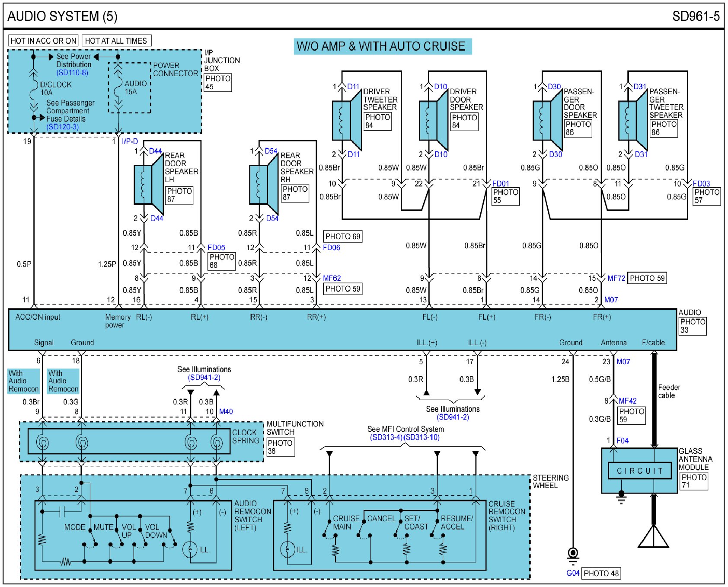Viewport: 728px width, 587px height.
Task: Click the ILL. lamp in left remocon switch
Action: point(190,549)
